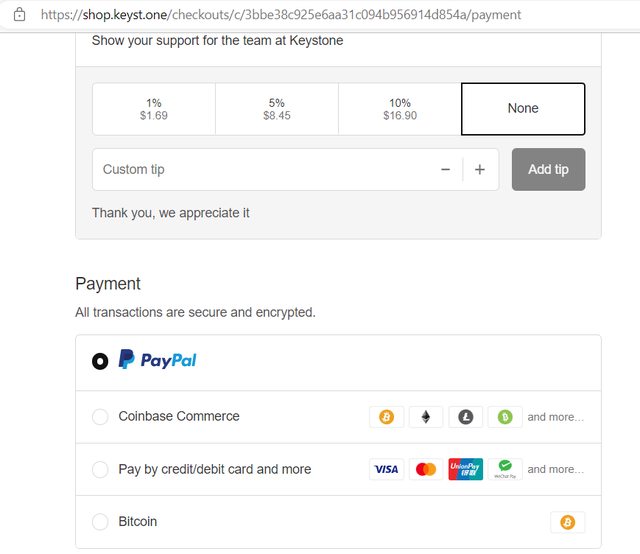Click the Ethereum icon in Coinbase Commerce row
This screenshot has width=640, height=554.
coord(426,417)
